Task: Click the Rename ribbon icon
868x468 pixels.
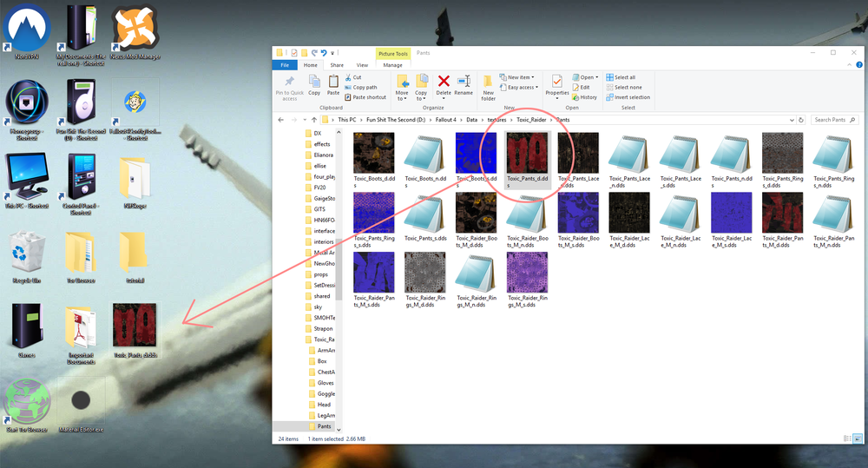Action: coord(464,82)
